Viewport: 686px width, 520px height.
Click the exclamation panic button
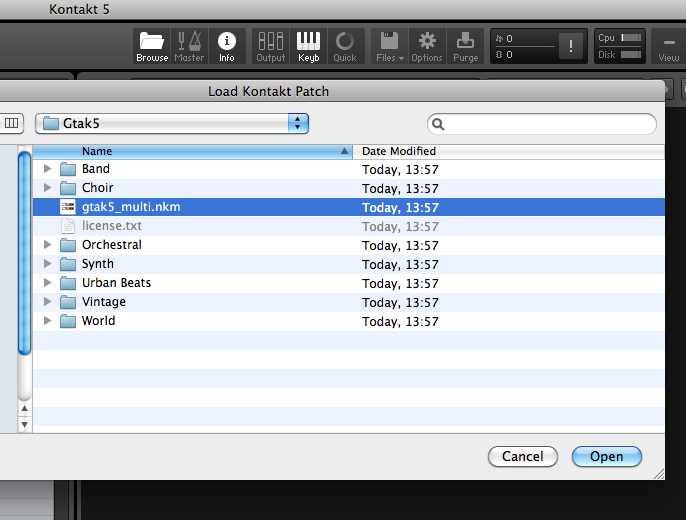point(572,46)
